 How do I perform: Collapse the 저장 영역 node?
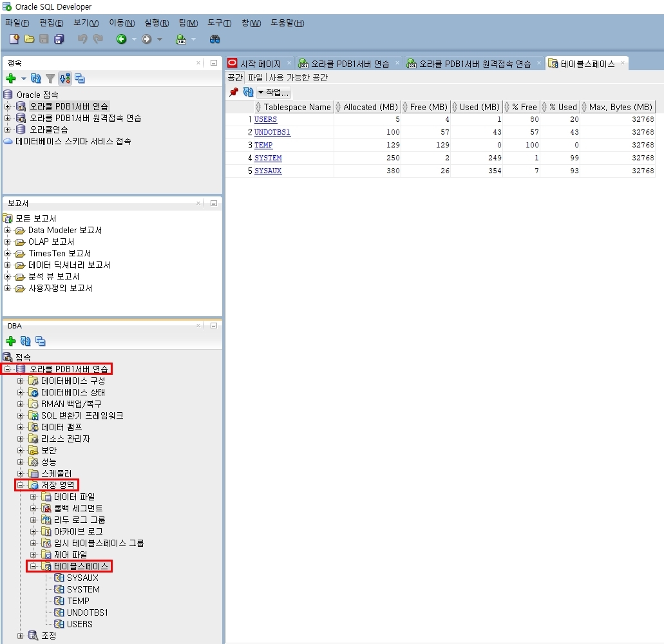(x=20, y=485)
